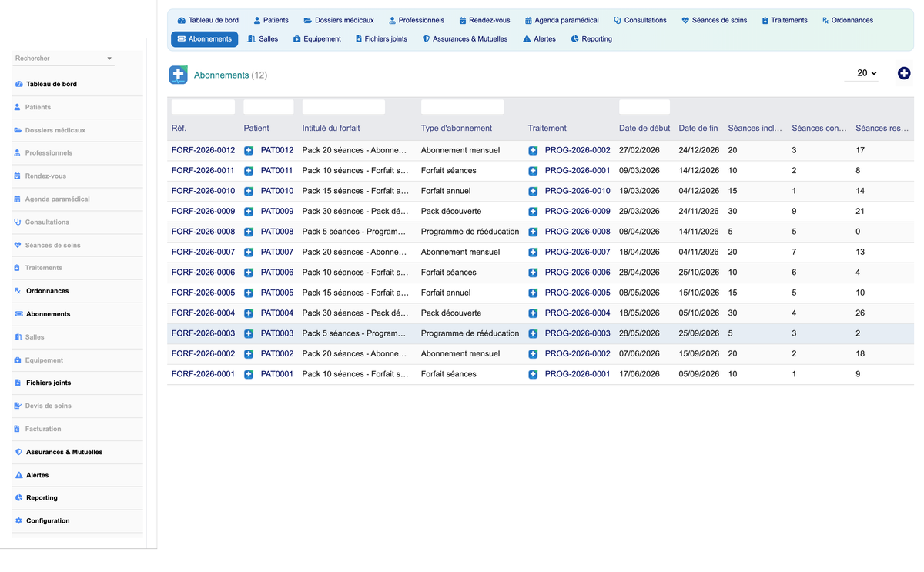Open treatment PROG-2026-0006 link
Image resolution: width=924 pixels, height=572 pixels.
click(x=577, y=273)
